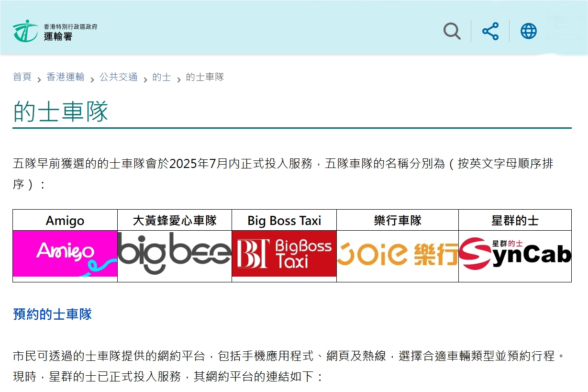The image size is (588, 392).
Task: Click the 樂行車隊 table header
Action: click(398, 221)
